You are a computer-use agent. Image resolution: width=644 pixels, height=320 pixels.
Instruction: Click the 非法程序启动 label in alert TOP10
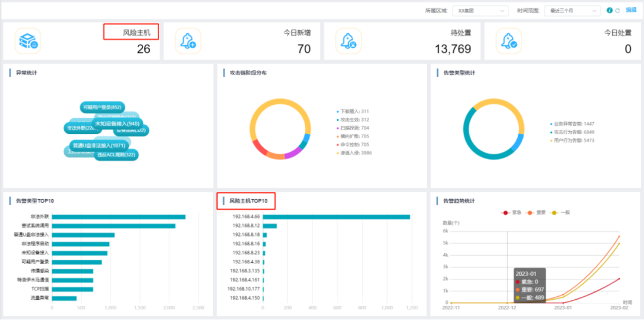pos(36,244)
